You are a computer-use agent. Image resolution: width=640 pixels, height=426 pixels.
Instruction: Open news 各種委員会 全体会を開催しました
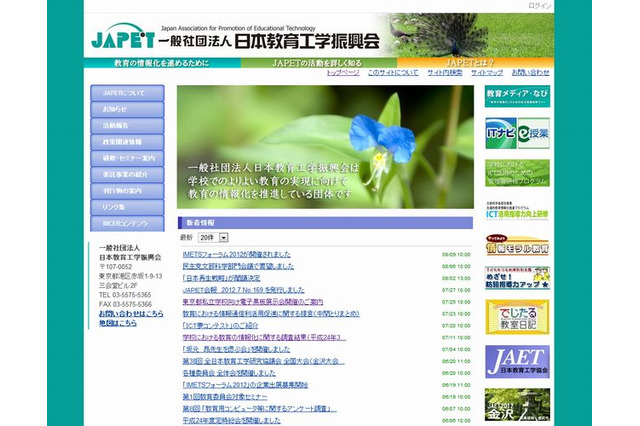229,373
